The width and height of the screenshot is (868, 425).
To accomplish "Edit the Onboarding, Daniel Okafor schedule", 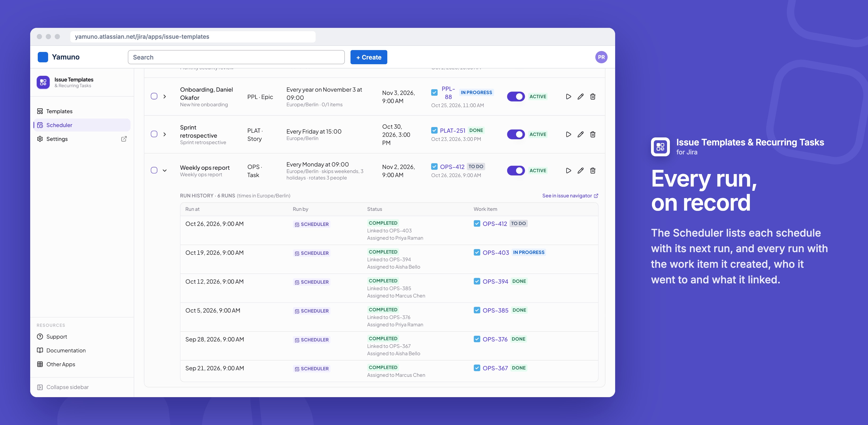I will [580, 97].
